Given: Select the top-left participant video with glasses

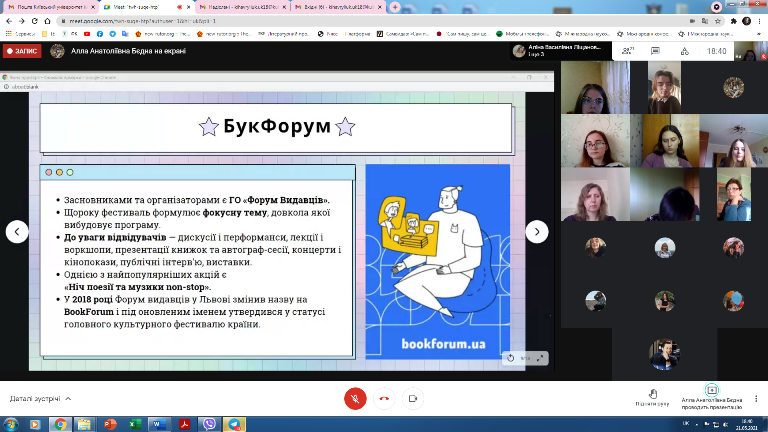Looking at the screenshot, I should pos(596,88).
